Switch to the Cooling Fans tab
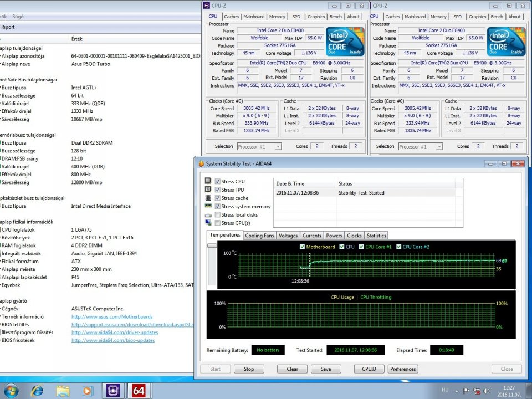Image resolution: width=532 pixels, height=399 pixels. coord(259,236)
